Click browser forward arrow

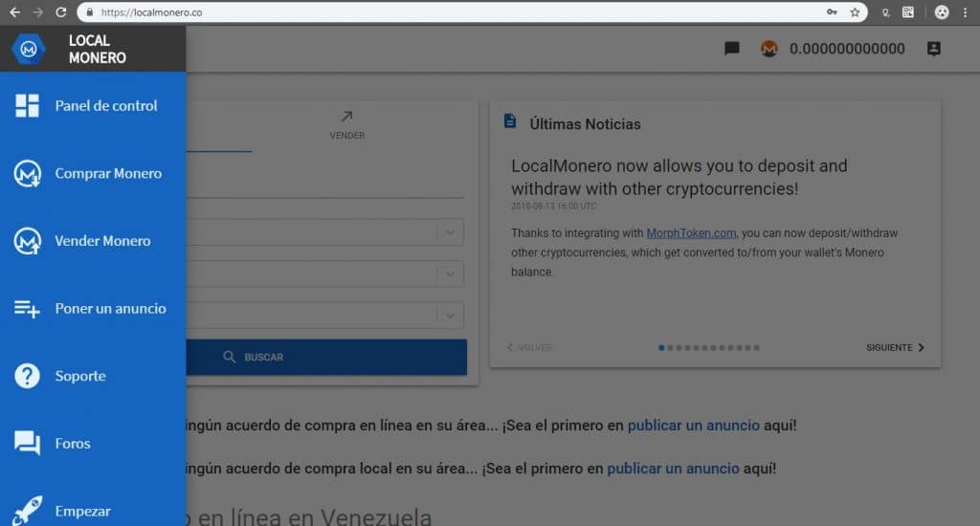[37, 11]
